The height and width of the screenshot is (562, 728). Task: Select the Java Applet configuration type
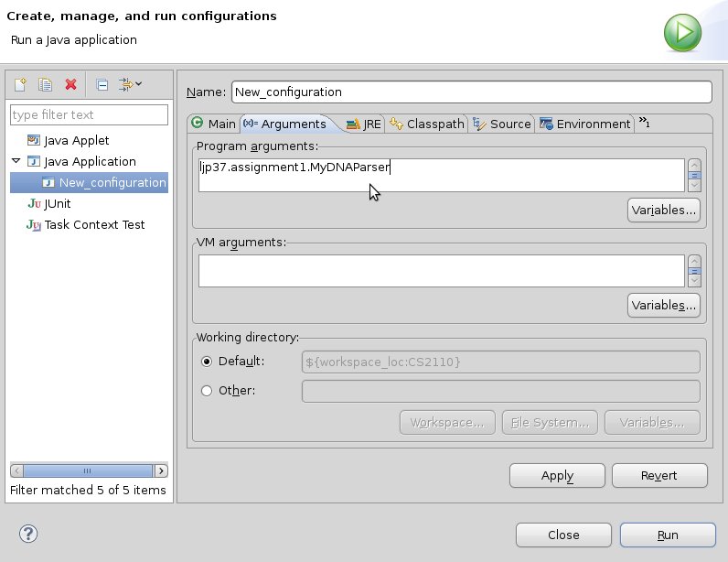pyautogui.click(x=77, y=140)
